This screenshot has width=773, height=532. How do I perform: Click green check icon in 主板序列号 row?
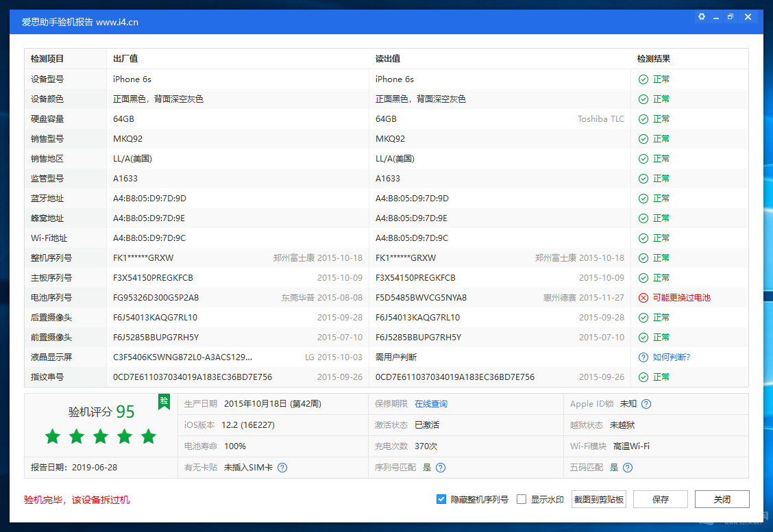click(643, 278)
